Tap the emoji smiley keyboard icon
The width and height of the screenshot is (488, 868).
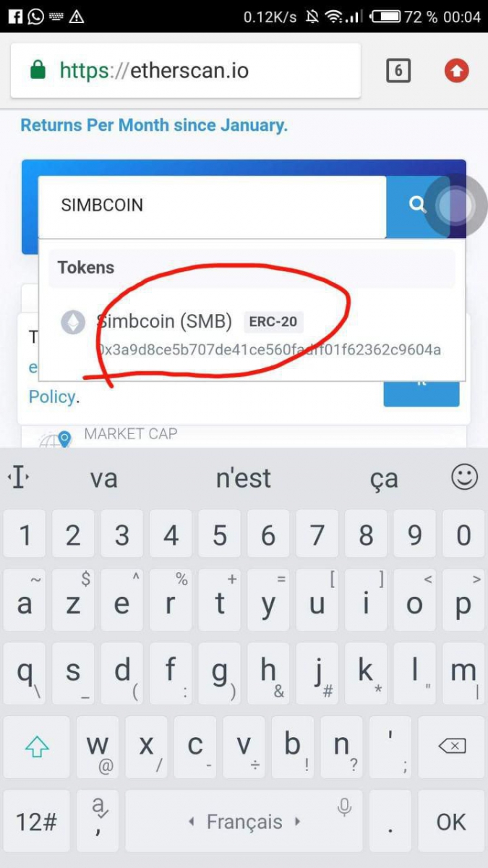(464, 477)
